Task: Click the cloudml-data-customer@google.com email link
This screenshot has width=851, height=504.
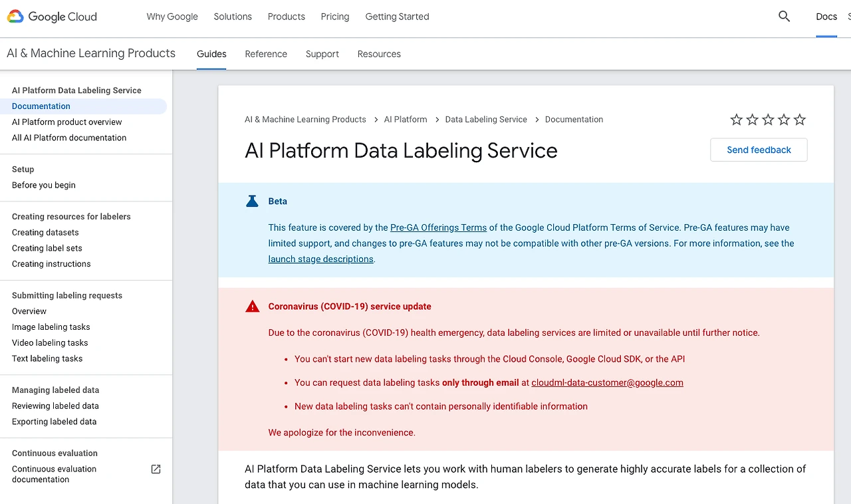Action: click(607, 382)
